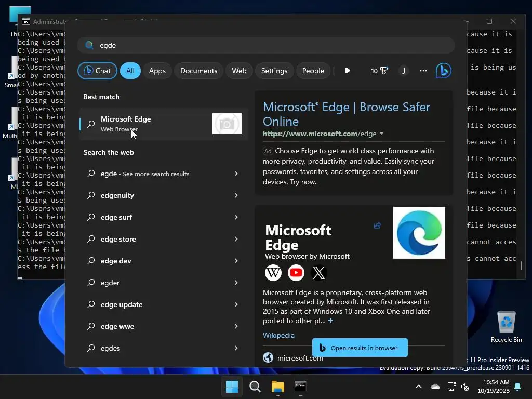Select the Web filter tab
The width and height of the screenshot is (532, 399).
tap(239, 71)
